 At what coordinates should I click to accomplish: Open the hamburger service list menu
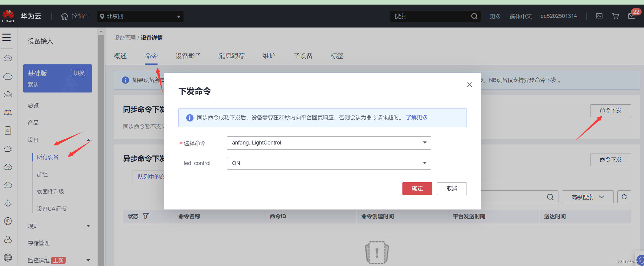pos(6,37)
